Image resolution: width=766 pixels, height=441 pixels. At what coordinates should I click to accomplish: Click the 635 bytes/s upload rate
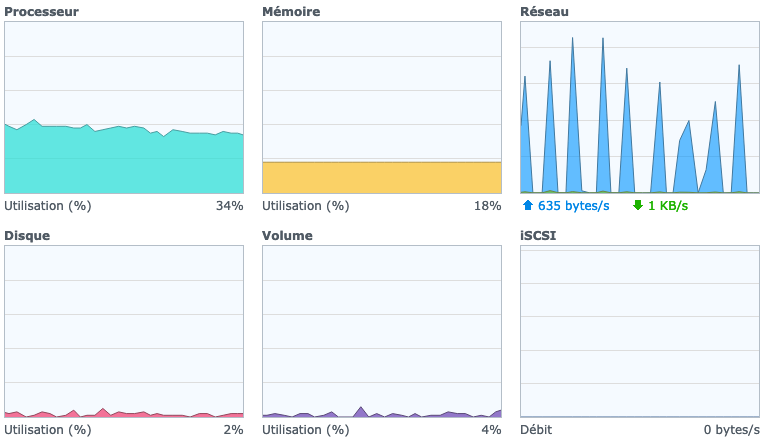574,206
